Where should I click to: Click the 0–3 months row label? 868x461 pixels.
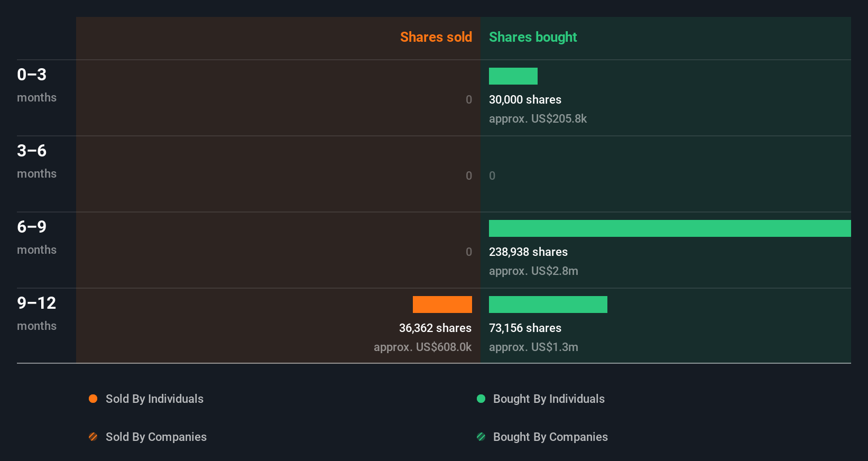click(x=36, y=85)
